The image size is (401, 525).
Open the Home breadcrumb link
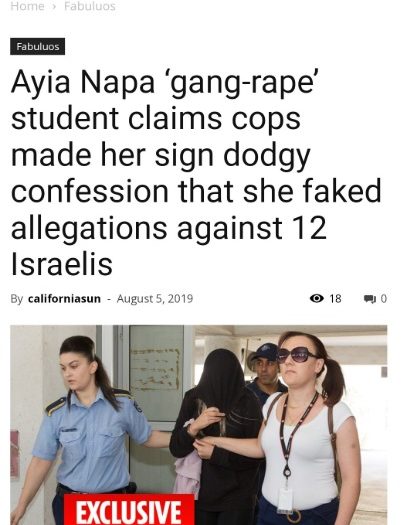27,6
